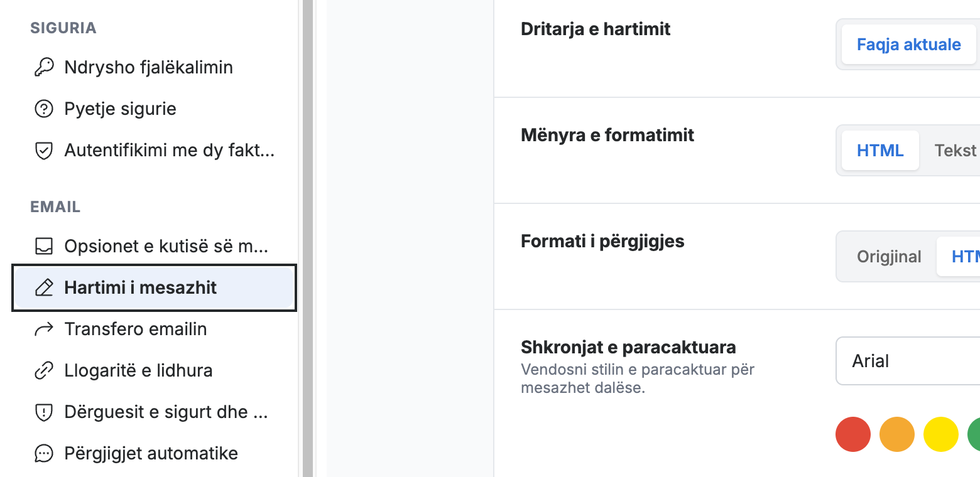Click the key icon beside Ndrysho fjalëkalimin
This screenshot has height=477, width=980.
(x=43, y=67)
